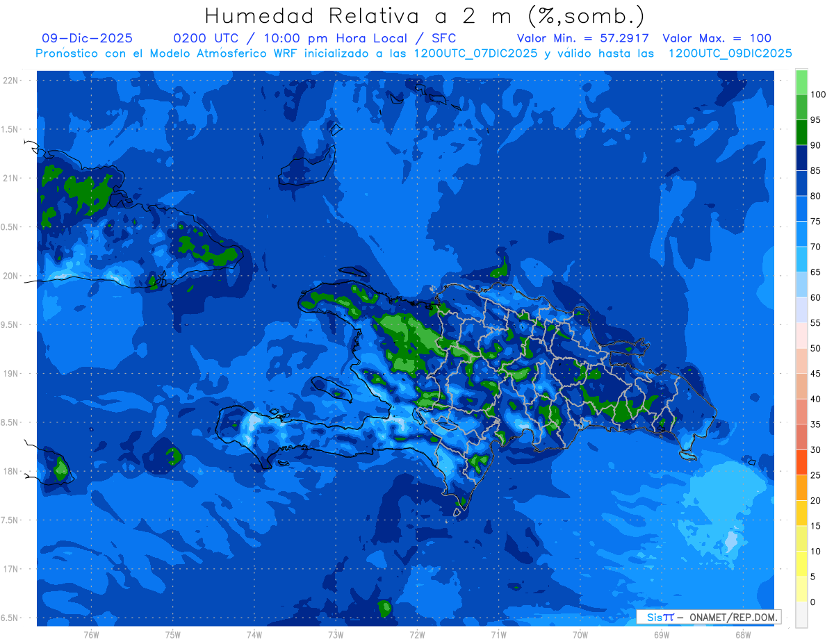Pick the pale pink band between 50 and 55
This screenshot has height=644, width=834.
pyautogui.click(x=801, y=336)
